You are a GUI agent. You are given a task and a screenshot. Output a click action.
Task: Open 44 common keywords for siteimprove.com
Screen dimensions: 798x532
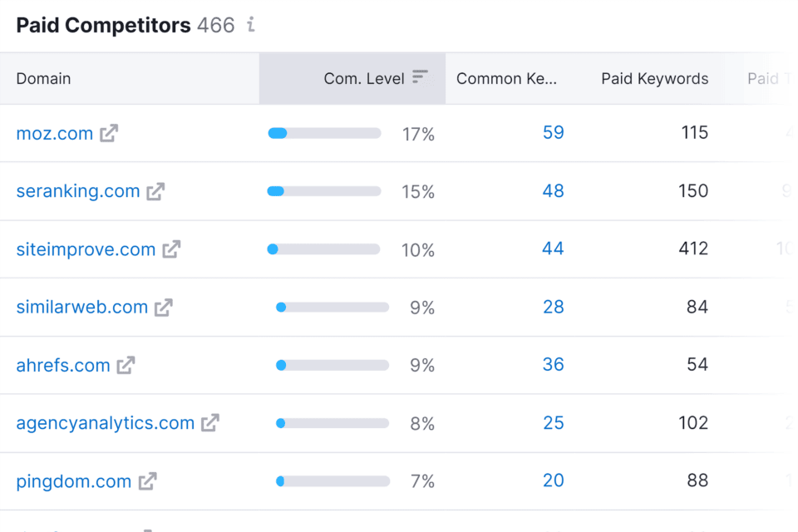[553, 249]
